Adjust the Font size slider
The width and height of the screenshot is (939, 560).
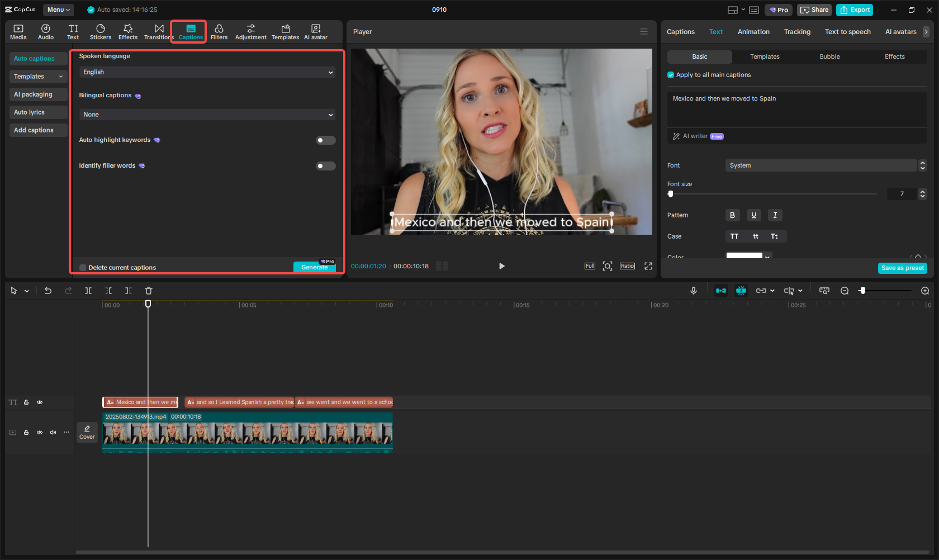click(x=671, y=194)
